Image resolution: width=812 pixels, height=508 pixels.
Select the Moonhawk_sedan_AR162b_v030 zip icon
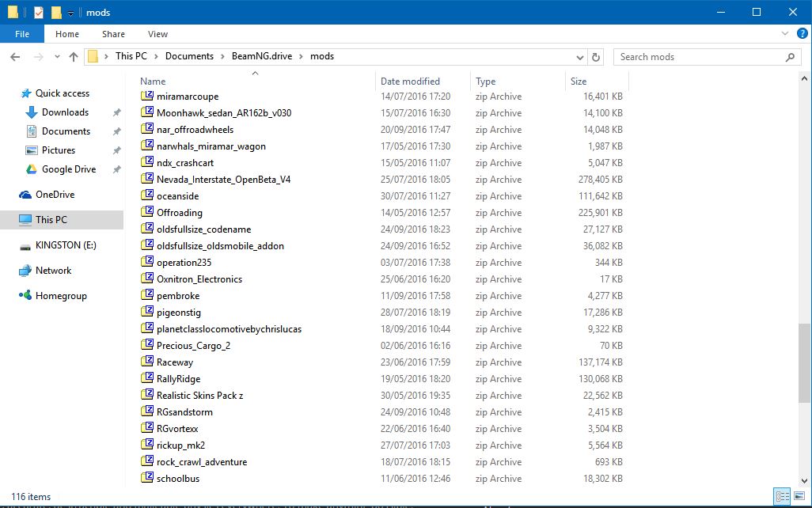[147, 112]
